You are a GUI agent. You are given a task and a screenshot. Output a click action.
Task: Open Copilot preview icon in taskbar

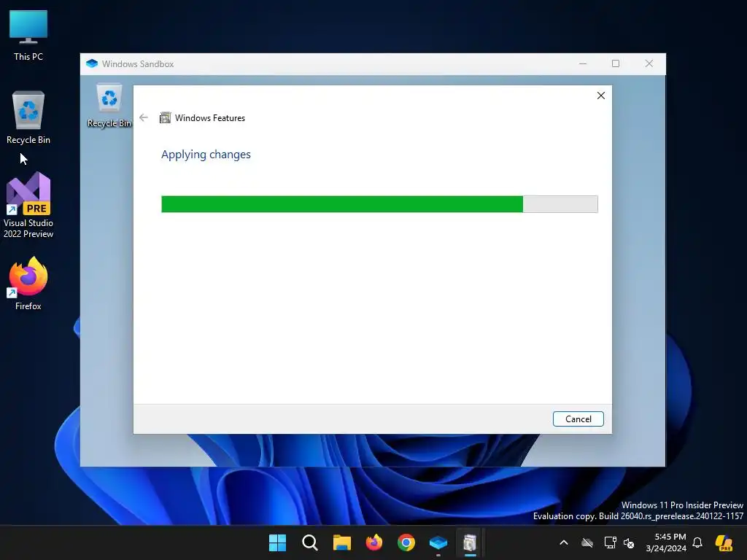[x=724, y=542]
